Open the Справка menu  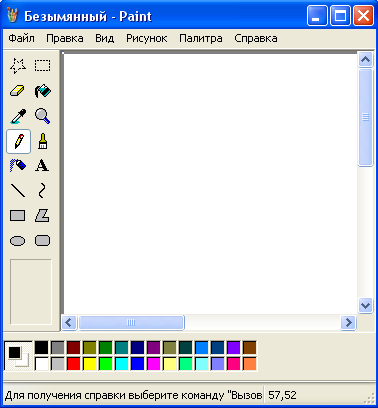click(256, 38)
